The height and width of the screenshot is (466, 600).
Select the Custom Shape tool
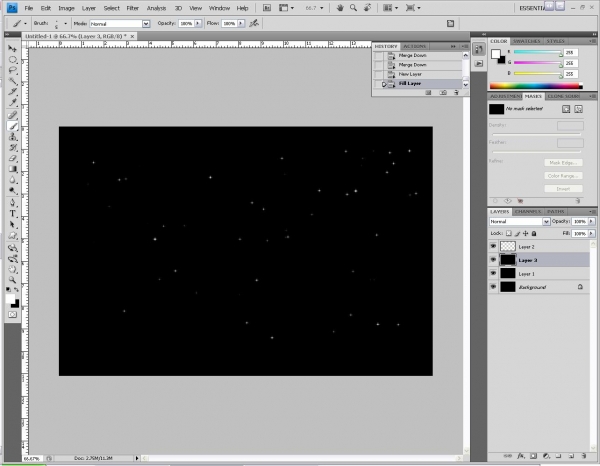coord(12,235)
